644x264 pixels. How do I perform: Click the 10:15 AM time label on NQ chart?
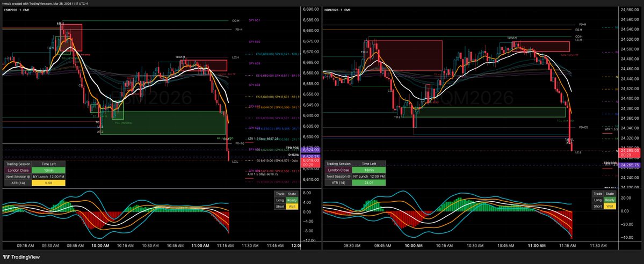click(444, 246)
